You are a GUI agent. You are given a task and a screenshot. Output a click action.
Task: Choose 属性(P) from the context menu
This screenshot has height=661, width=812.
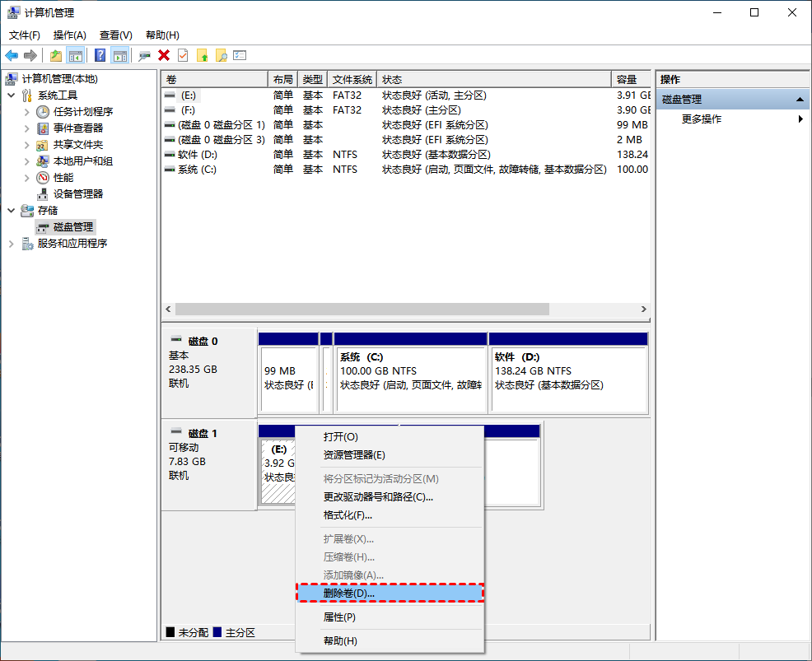pyautogui.click(x=390, y=617)
